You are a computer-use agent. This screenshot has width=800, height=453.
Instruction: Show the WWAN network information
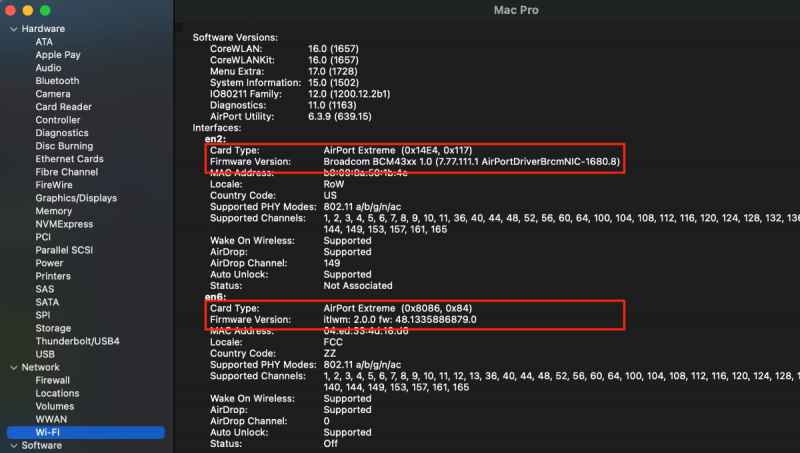click(51, 419)
